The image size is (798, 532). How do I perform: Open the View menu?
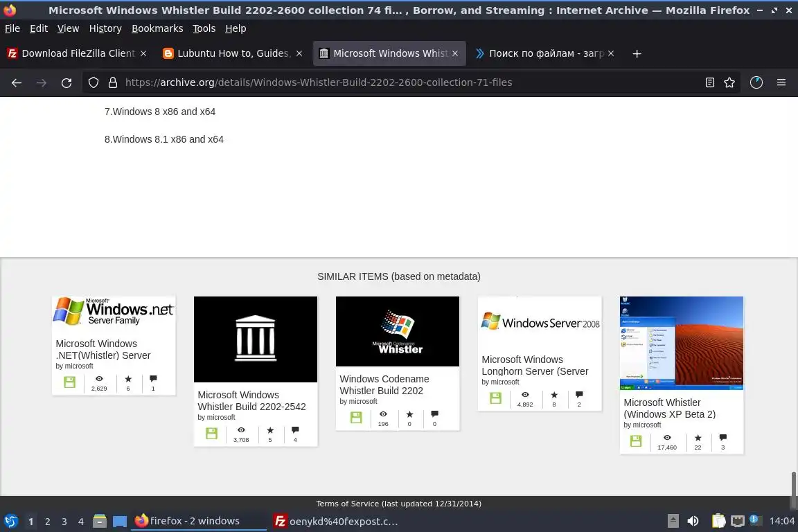(x=68, y=28)
